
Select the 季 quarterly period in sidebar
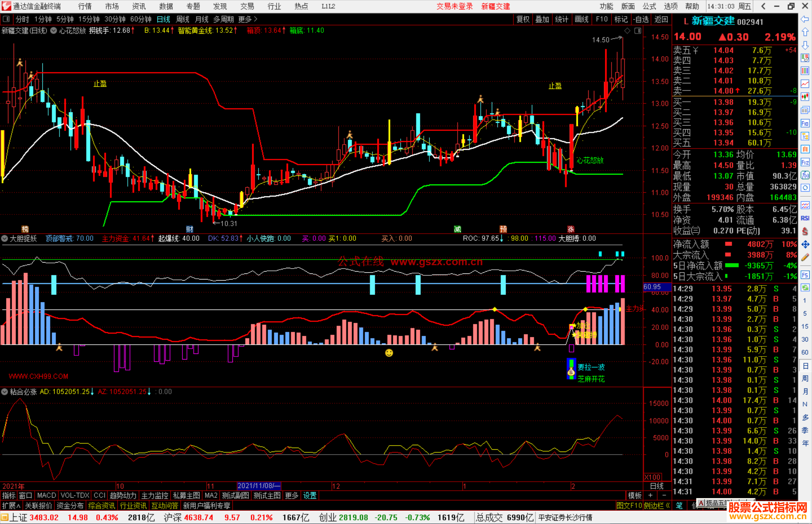[805, 430]
